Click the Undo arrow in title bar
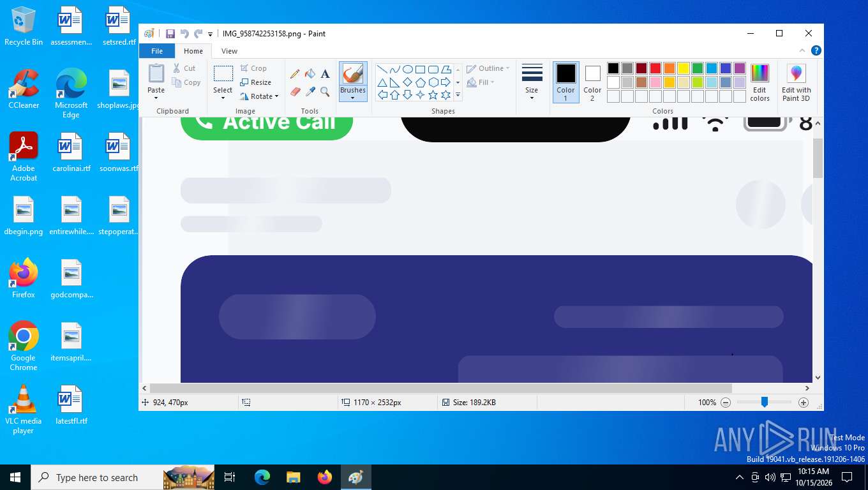This screenshot has height=490, width=868. (x=184, y=34)
